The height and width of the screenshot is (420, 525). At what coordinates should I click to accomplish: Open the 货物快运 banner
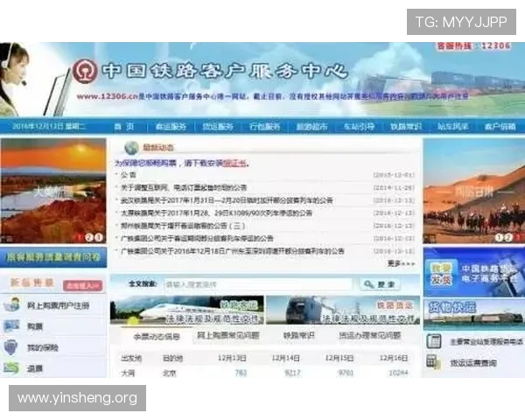pyautogui.click(x=474, y=315)
